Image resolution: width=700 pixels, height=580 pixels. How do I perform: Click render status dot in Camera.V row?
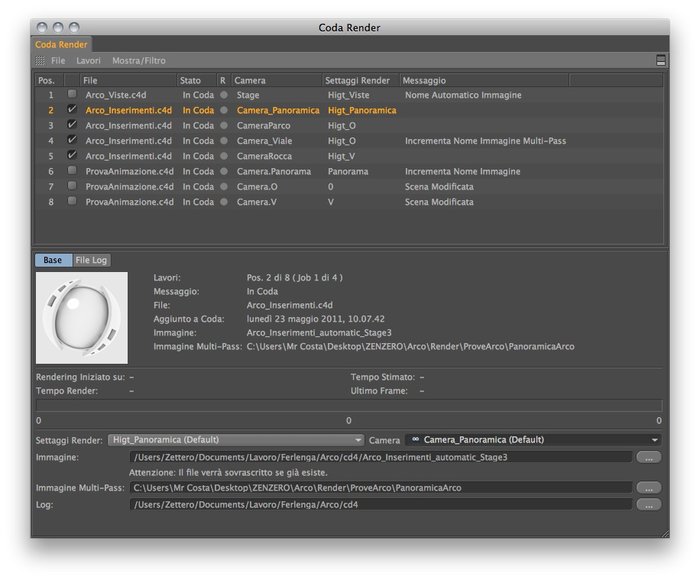point(224,202)
